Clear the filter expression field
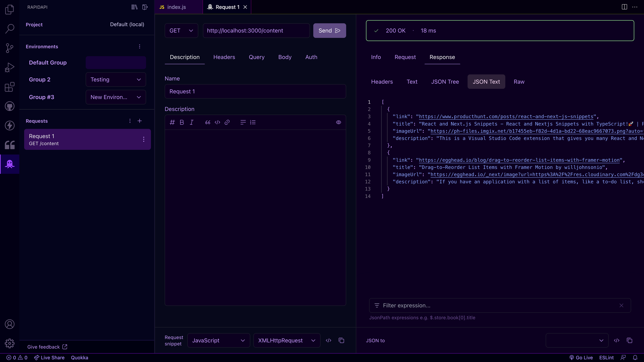This screenshot has width=644, height=362. 621,306
